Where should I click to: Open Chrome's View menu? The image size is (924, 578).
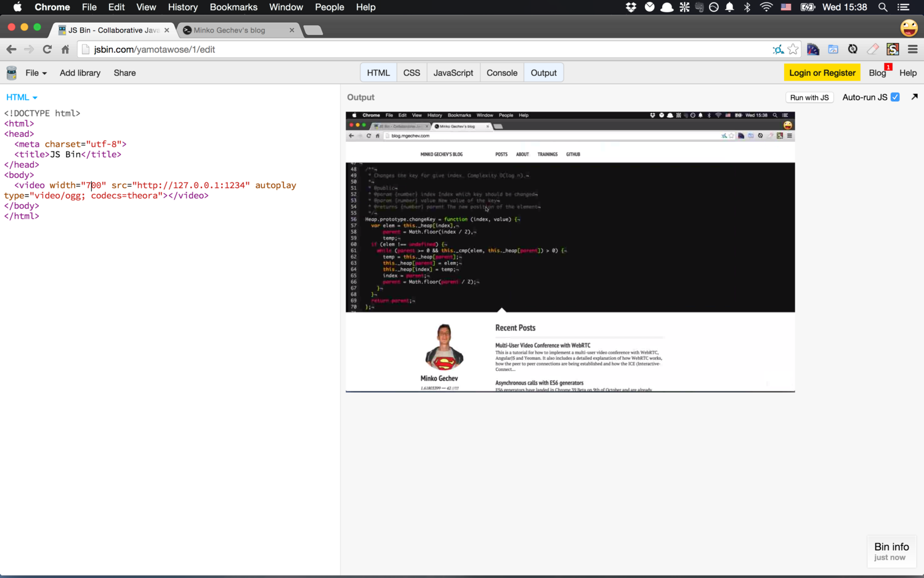point(146,7)
